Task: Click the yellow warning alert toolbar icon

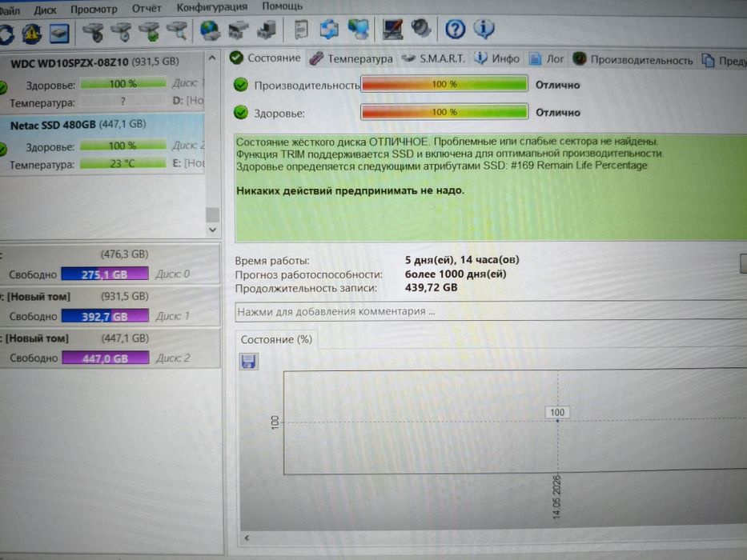Action: coord(32,34)
